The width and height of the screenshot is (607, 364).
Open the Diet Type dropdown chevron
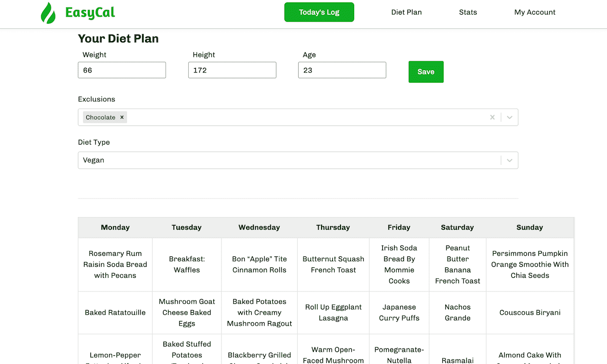(509, 160)
